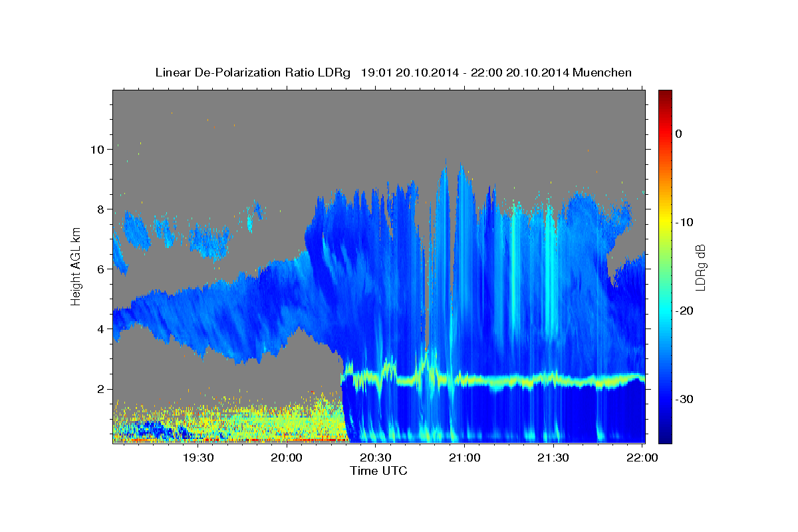Click the height axis label '4'
The height and width of the screenshot is (532, 798).
coord(101,329)
